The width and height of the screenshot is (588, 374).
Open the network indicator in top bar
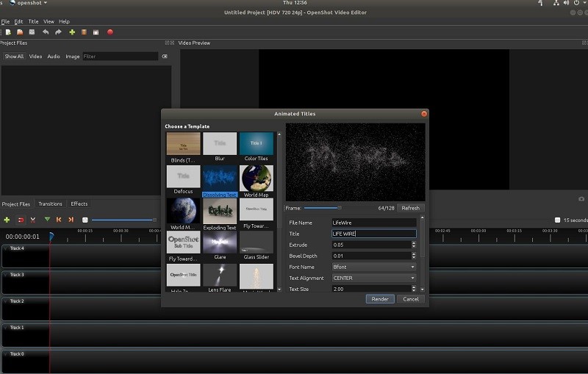tap(556, 3)
